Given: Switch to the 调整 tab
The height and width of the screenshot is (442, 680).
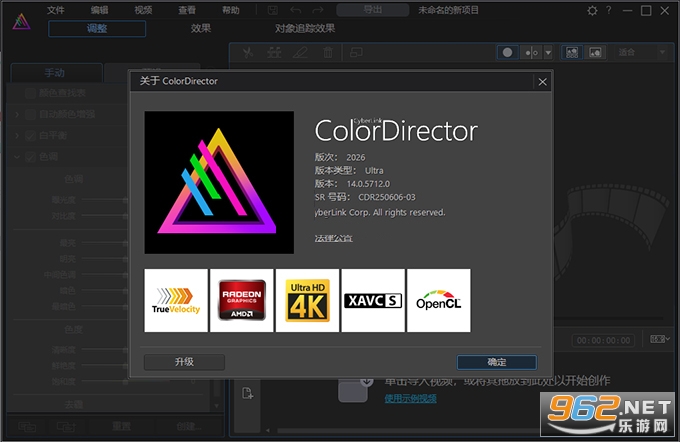Looking at the screenshot, I should click(97, 29).
